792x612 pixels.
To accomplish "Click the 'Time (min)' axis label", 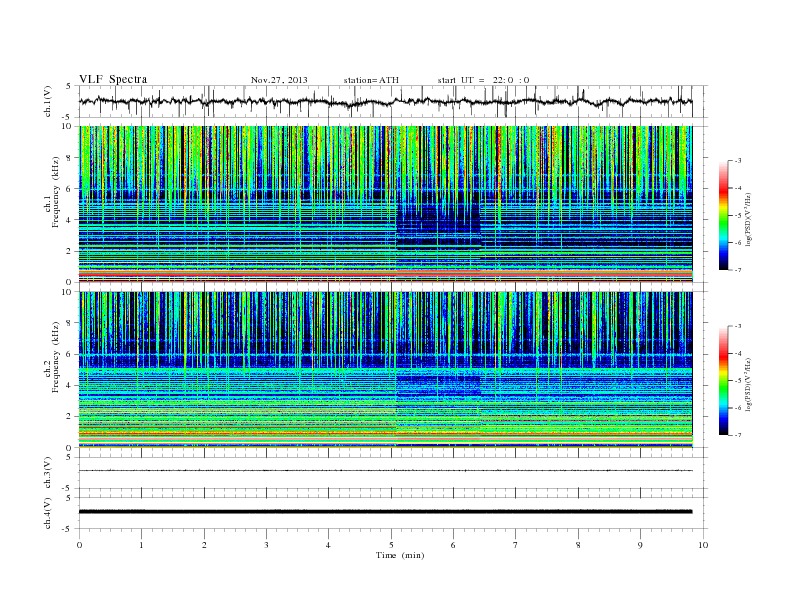I will [400, 555].
